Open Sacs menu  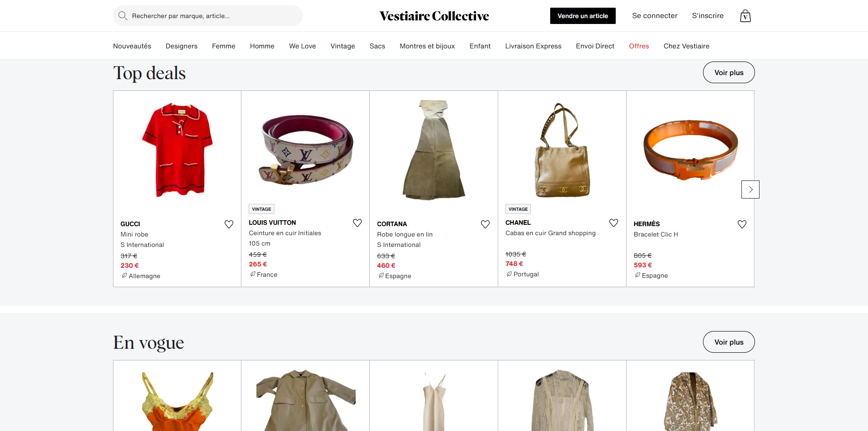click(x=377, y=46)
